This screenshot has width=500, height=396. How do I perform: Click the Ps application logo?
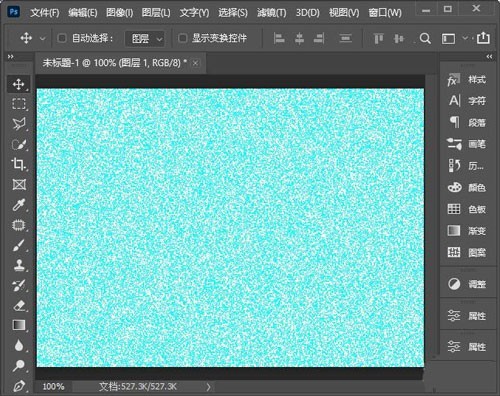click(x=14, y=12)
